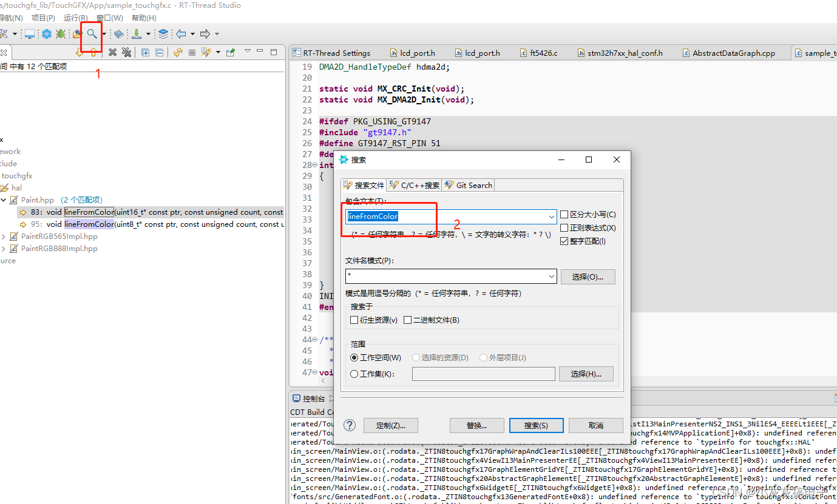Screen dimensions: 837x504
Task: Click the Debug bug icon in toolbar
Action: (x=61, y=34)
